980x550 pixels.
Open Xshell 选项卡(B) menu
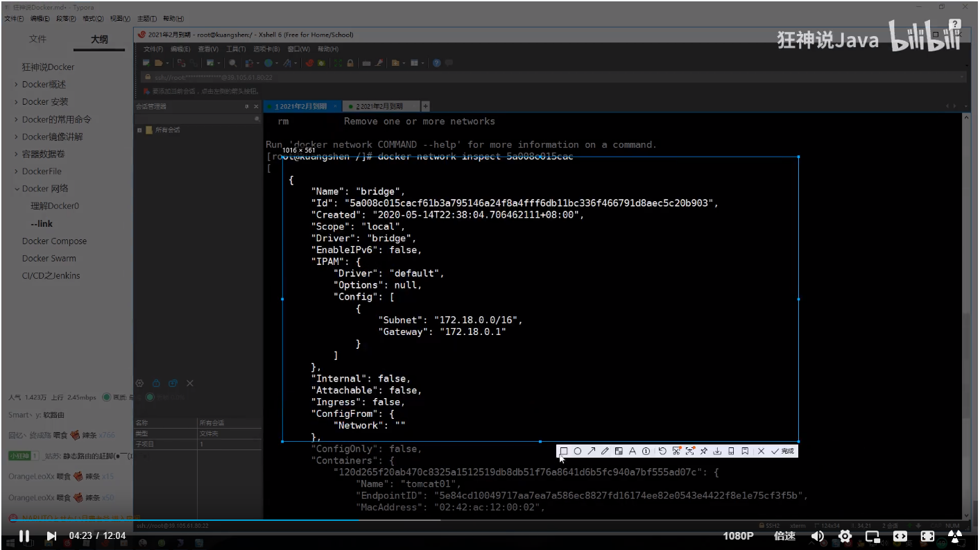pos(266,49)
